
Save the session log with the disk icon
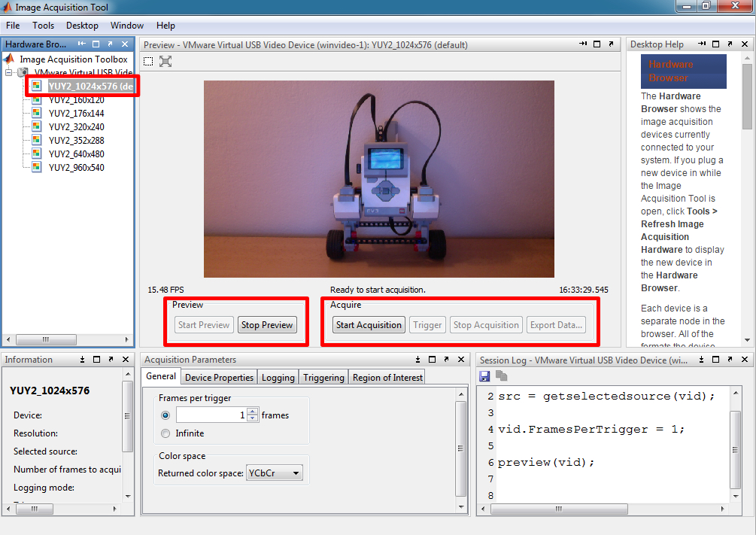[x=484, y=375]
